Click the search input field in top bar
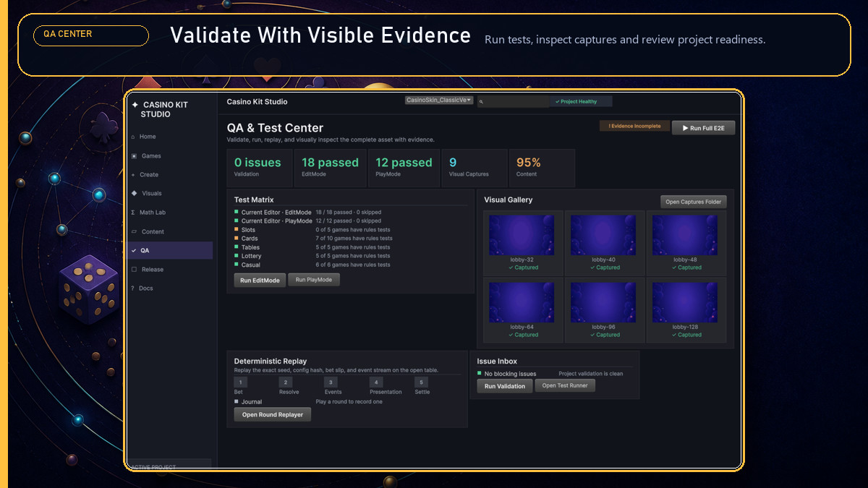 (513, 102)
